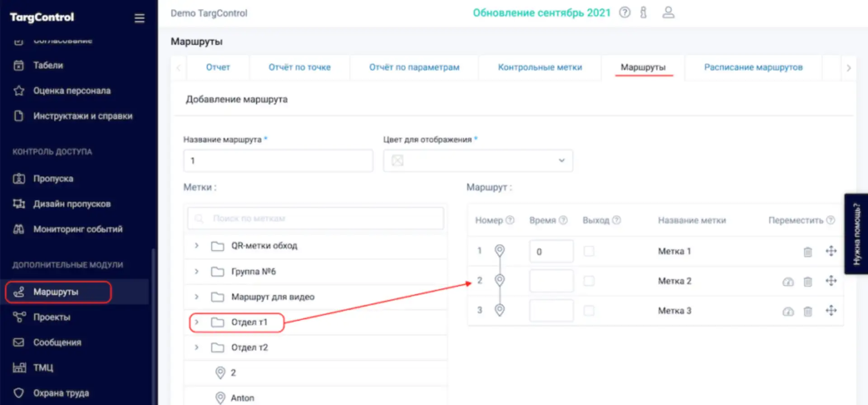Click the move handle for Метка 1
This screenshot has width=868, height=405.
pos(831,251)
